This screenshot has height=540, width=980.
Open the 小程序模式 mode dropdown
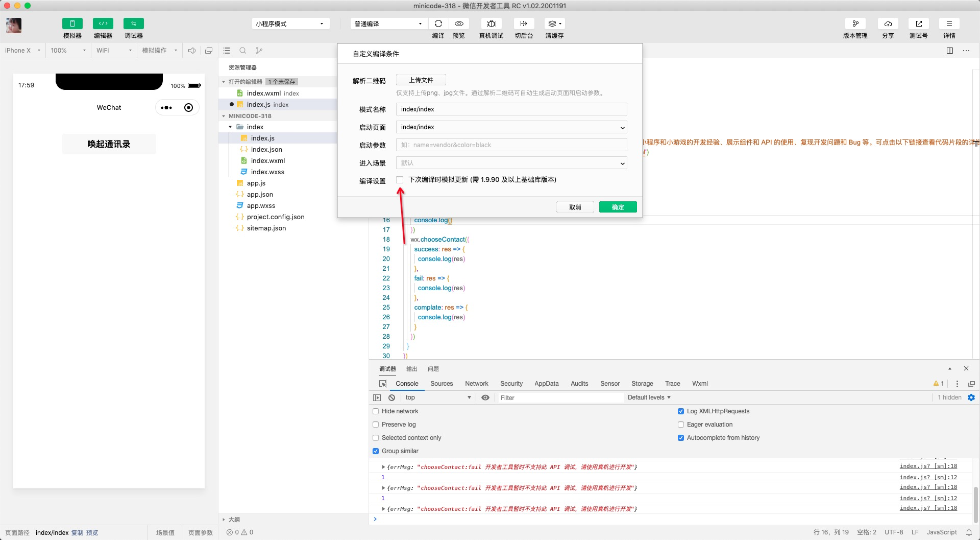click(290, 24)
